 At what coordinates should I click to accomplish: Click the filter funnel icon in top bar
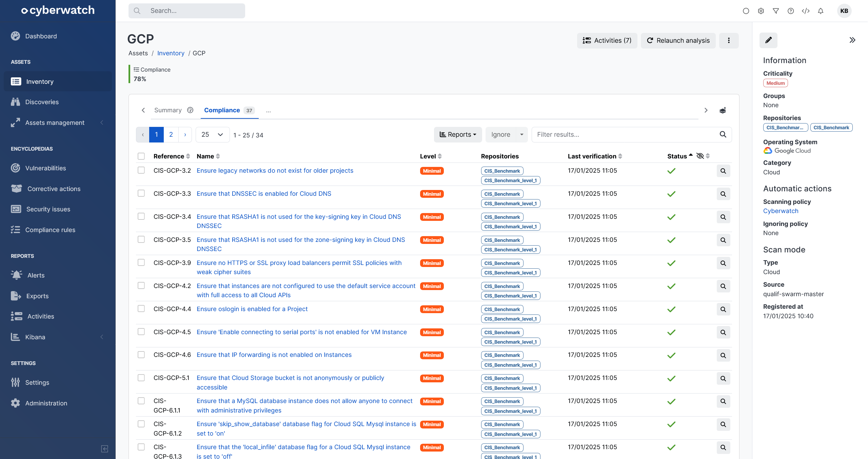(776, 11)
